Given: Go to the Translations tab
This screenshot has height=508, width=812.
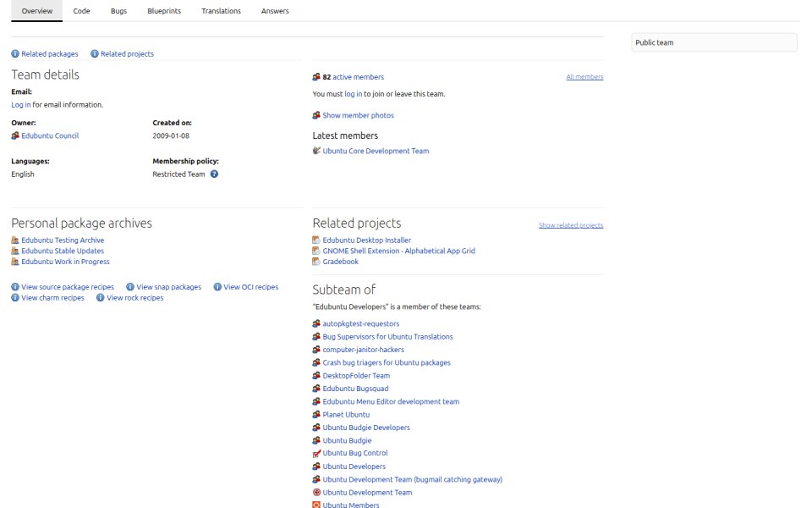Looking at the screenshot, I should click(x=221, y=11).
